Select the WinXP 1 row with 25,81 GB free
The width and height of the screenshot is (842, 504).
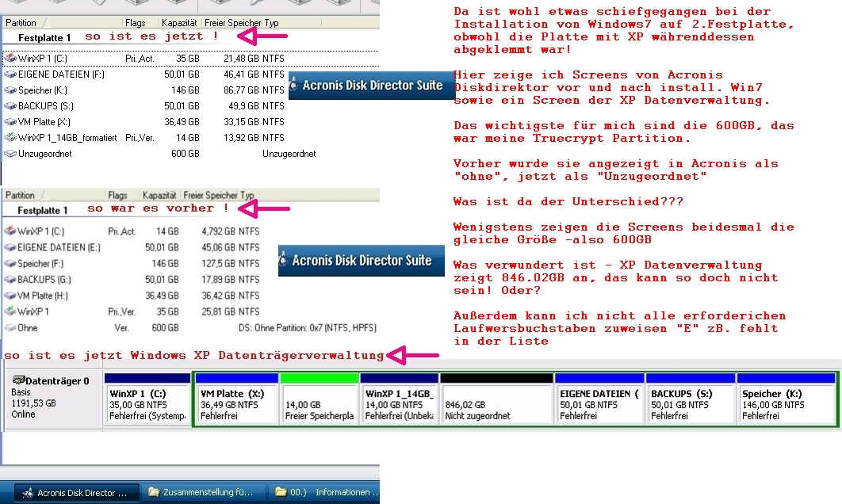click(x=190, y=311)
